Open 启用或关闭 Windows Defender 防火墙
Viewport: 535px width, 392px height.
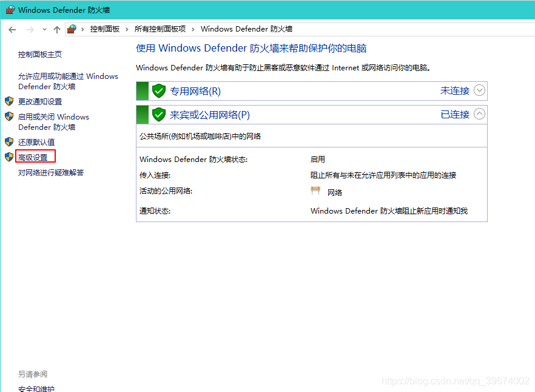point(53,122)
